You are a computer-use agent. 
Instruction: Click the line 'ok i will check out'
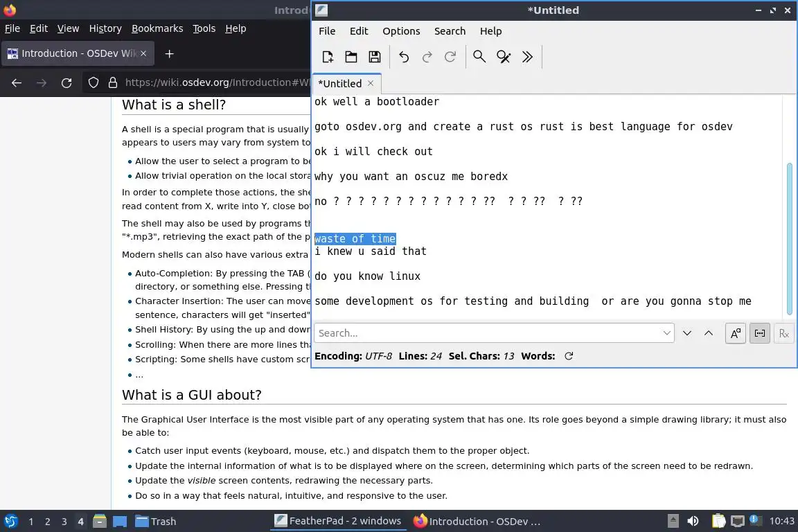(373, 152)
